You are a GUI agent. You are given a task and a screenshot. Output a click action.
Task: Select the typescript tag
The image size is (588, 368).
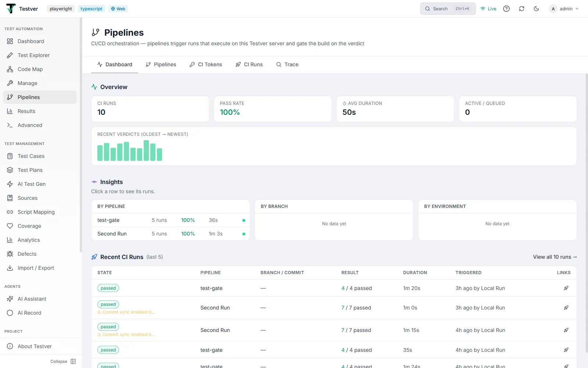(91, 9)
